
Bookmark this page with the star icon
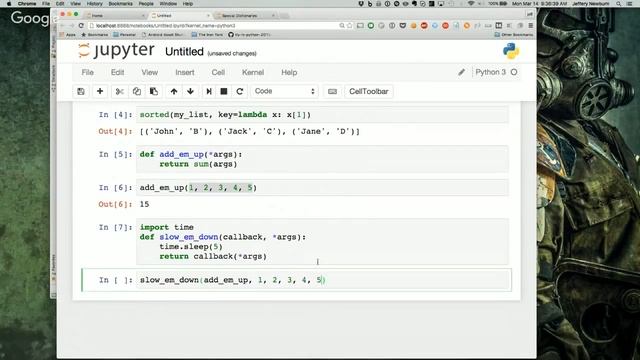pyautogui.click(x=350, y=25)
